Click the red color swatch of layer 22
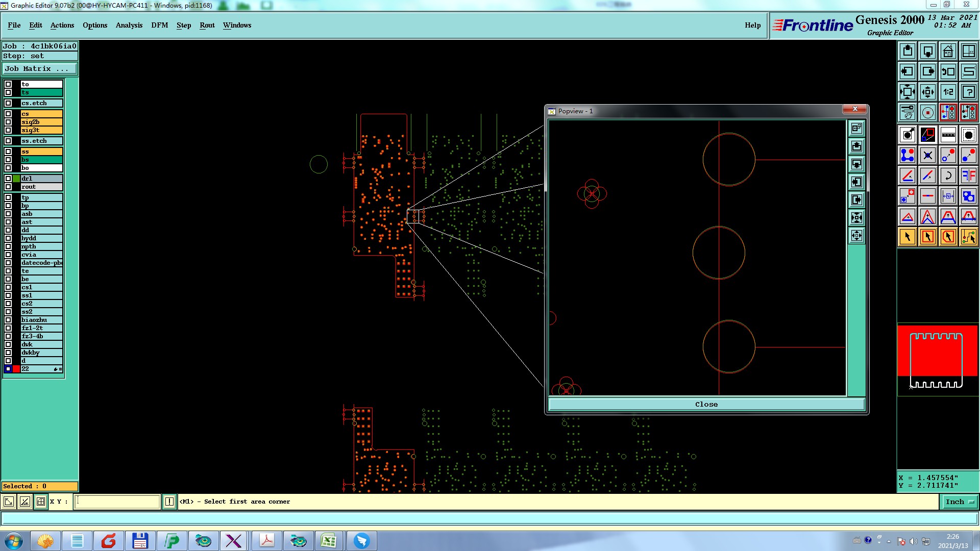 [16, 369]
